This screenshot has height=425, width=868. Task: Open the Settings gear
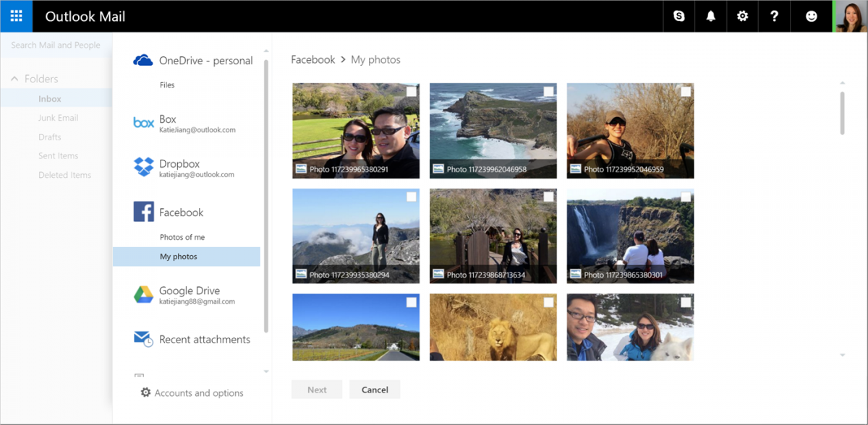coord(742,16)
